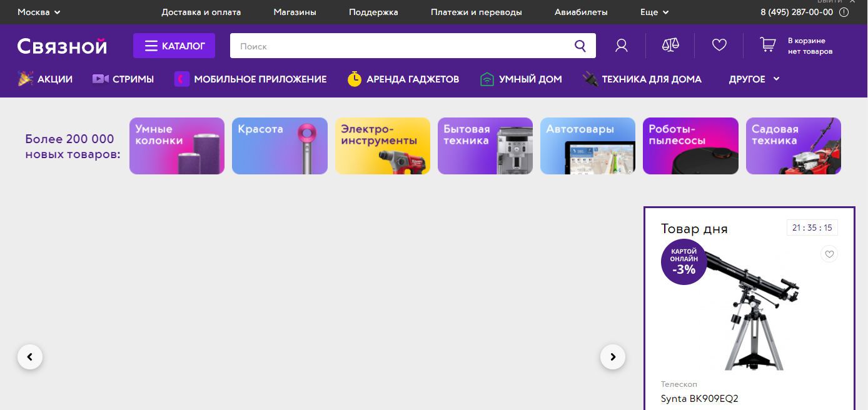The height and width of the screenshot is (410, 868).
Task: Open the shopping cart icon
Action: 767,45
